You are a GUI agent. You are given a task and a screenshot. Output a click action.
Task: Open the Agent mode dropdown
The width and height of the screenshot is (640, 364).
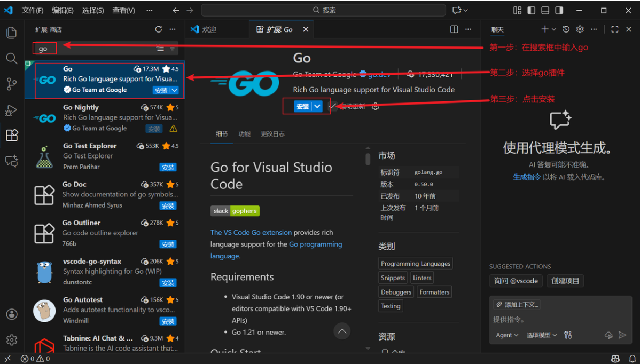508,335
